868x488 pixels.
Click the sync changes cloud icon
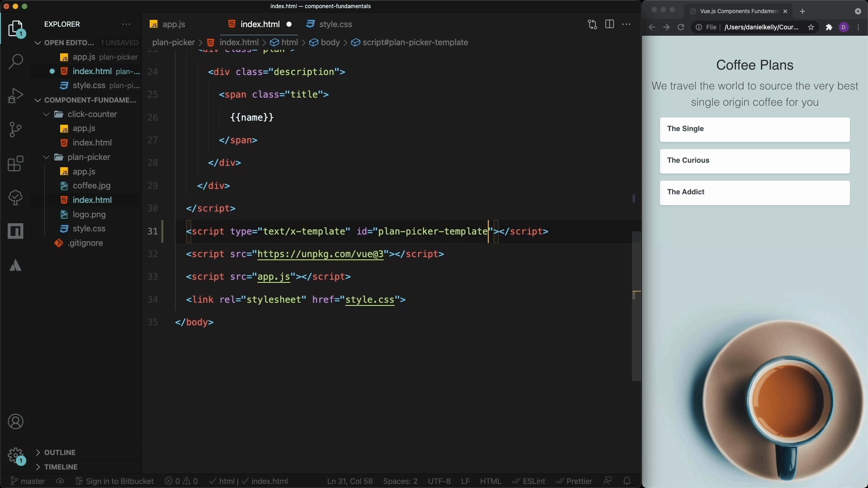(60, 481)
